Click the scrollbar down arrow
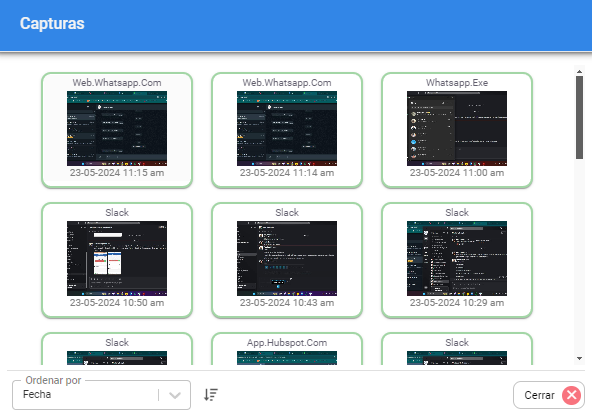The image size is (592, 411). pos(580,359)
